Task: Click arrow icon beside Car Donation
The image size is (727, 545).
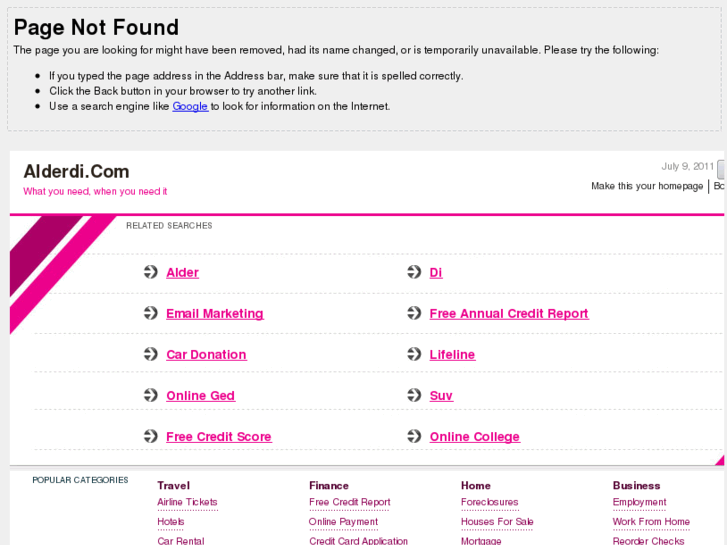Action: tap(151, 354)
